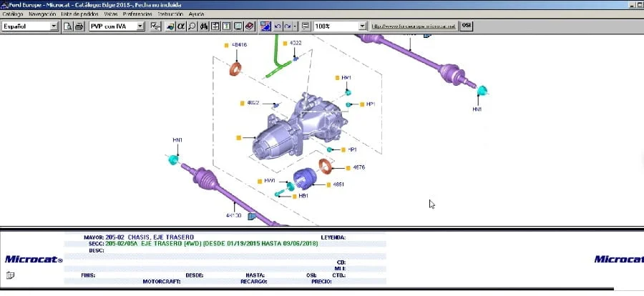Click the yellow marker beside HW1
The height and width of the screenshot is (296, 644).
260,181
